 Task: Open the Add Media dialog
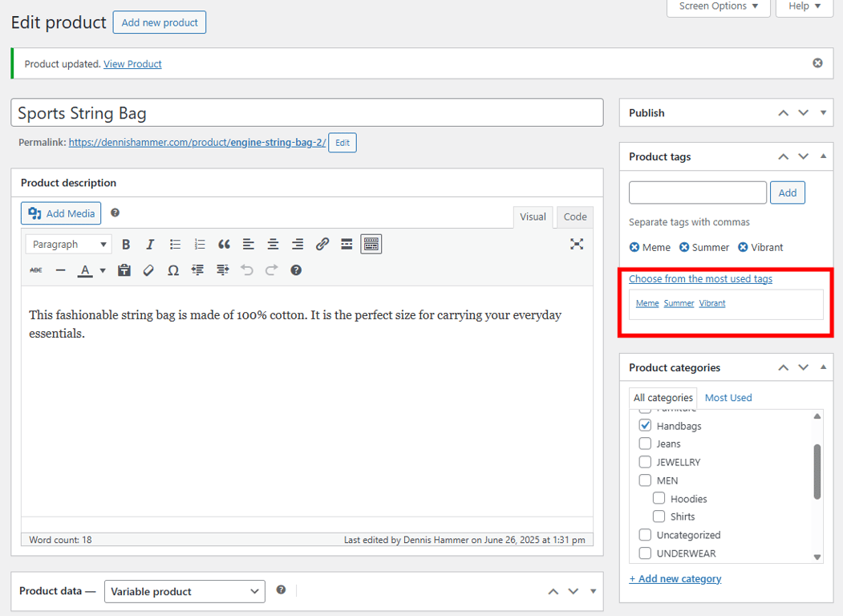coord(60,213)
